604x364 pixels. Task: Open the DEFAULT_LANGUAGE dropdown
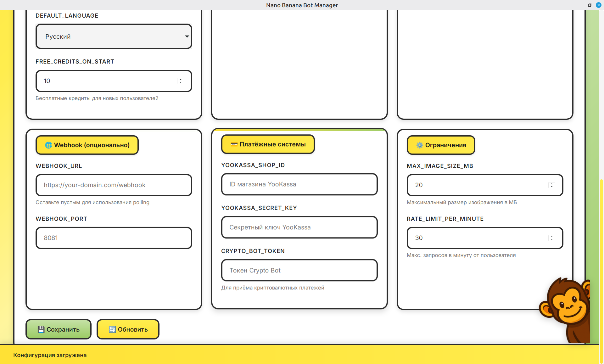114,36
